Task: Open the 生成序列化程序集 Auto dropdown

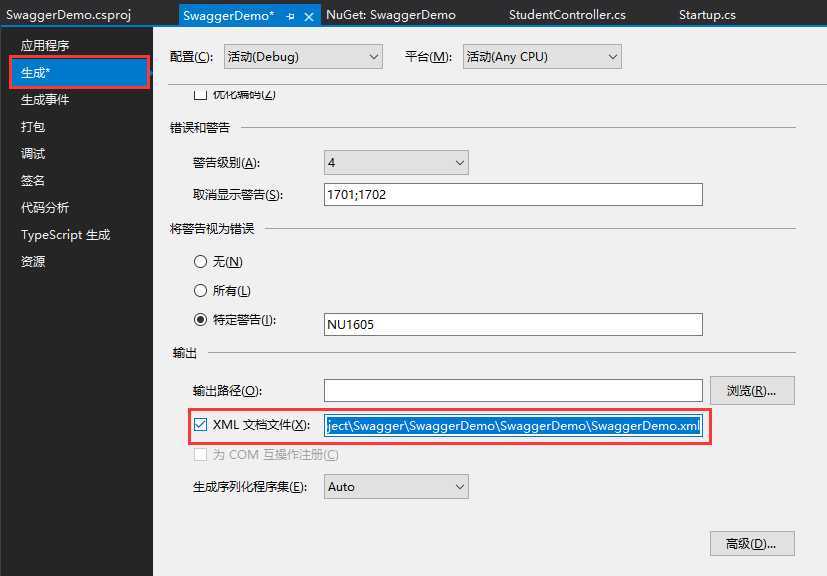Action: tap(396, 486)
